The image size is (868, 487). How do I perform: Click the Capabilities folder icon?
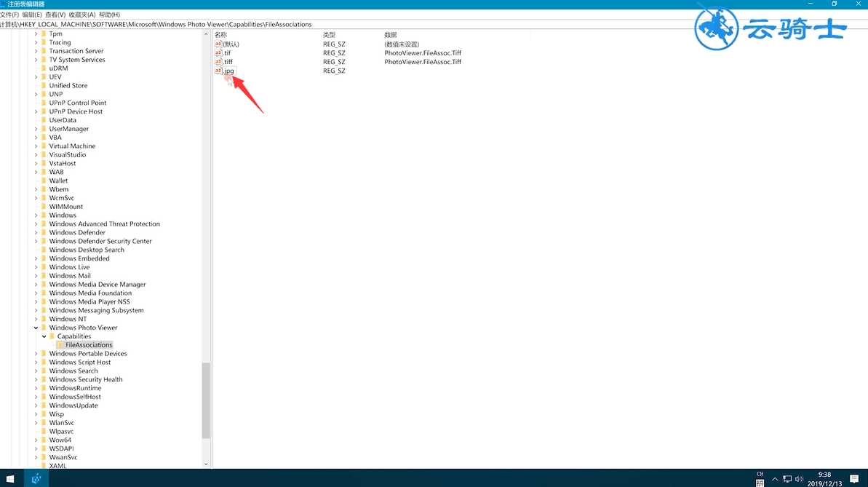[x=52, y=336]
